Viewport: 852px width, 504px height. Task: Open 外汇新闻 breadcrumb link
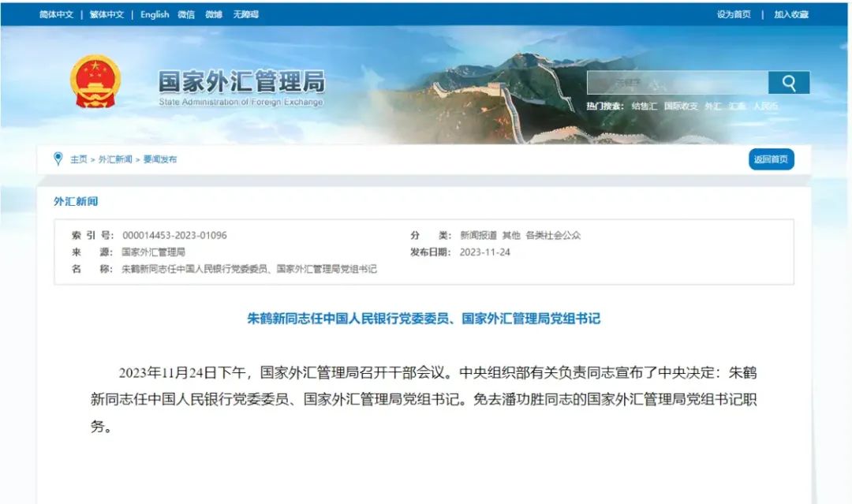(115, 159)
